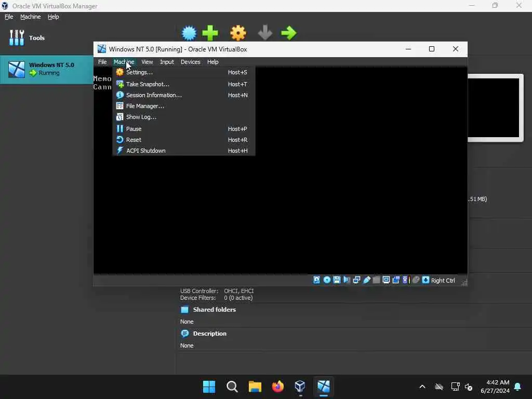
Task: Click keyboard capture arrow icon by Right Ctrl
Action: (x=425, y=280)
